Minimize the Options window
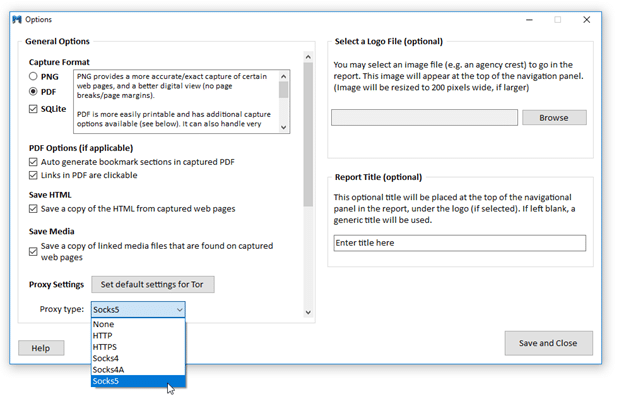Screen dimensions: 624x406 529,20
